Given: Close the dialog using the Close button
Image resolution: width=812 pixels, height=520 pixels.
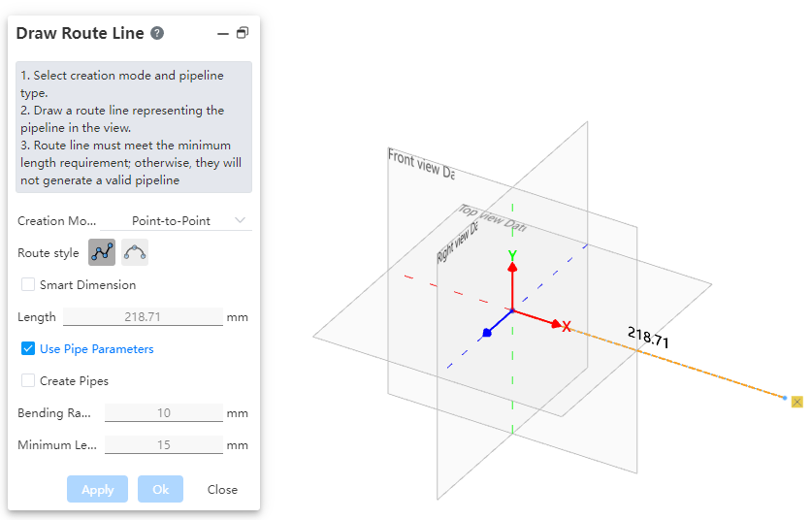Looking at the screenshot, I should click(222, 489).
